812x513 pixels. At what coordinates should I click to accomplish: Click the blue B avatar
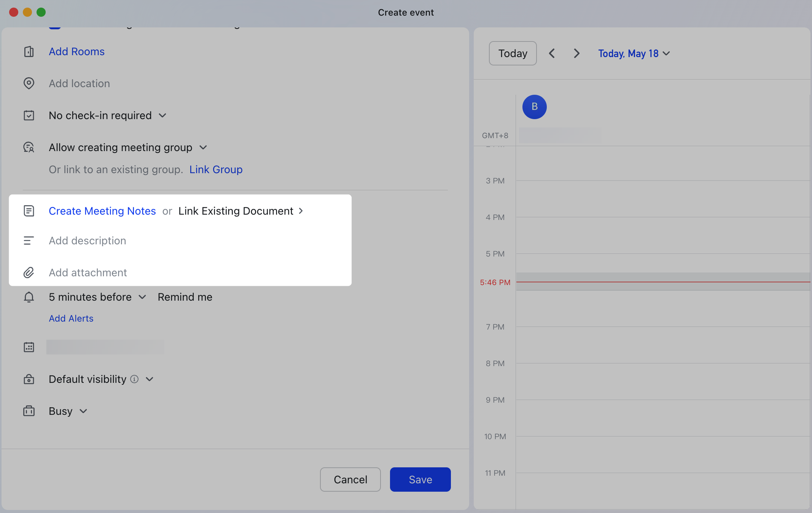[x=535, y=107]
